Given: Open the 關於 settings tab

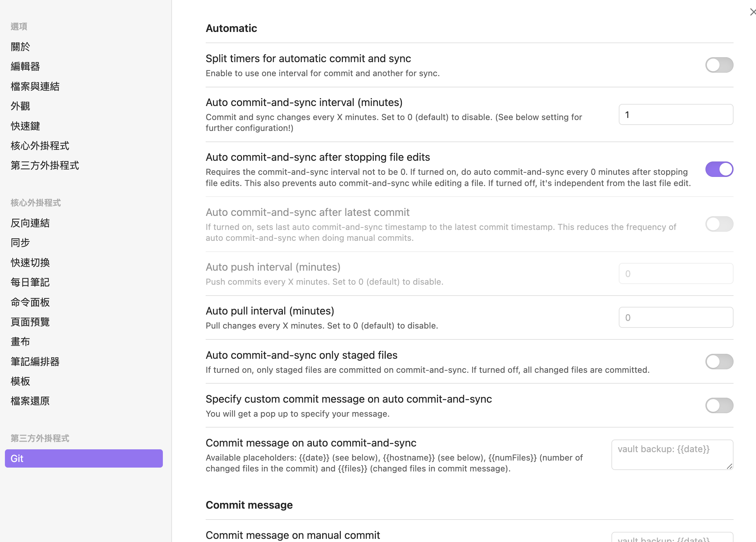Looking at the screenshot, I should click(x=20, y=47).
